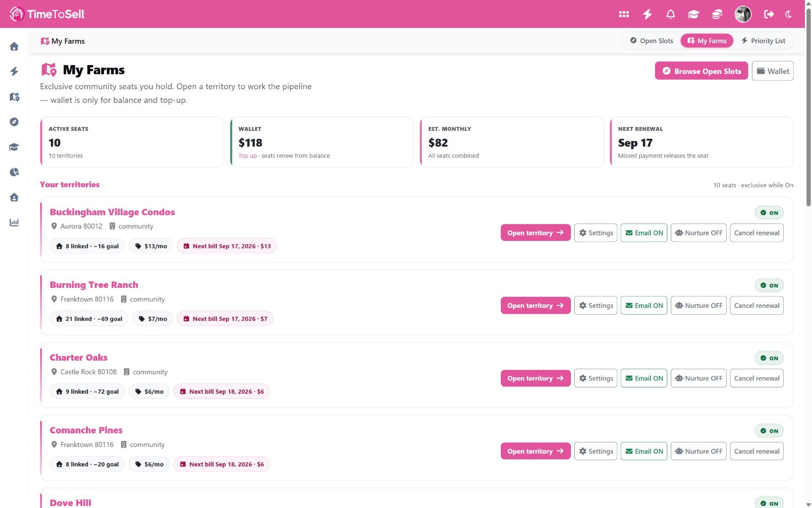
Task: Click the Top up link
Action: point(247,156)
